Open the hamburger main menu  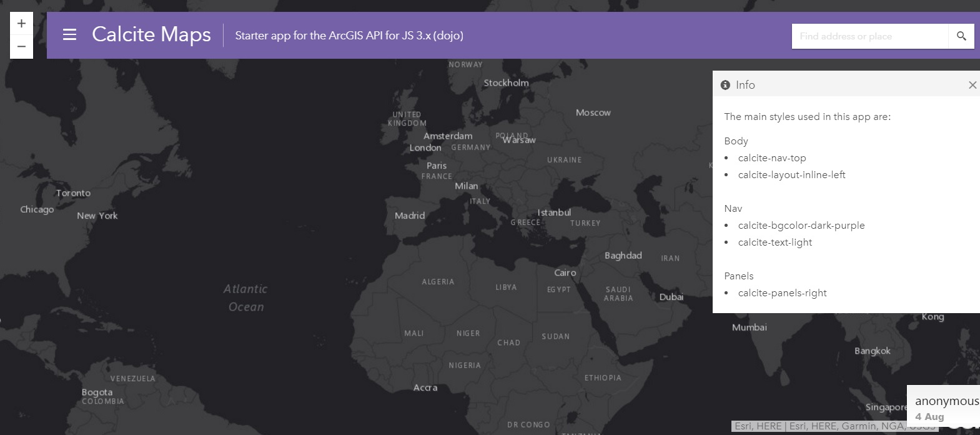(x=69, y=35)
